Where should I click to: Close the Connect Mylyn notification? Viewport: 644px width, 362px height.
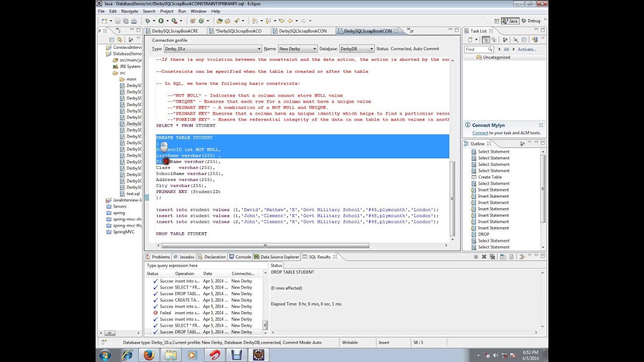pos(541,125)
